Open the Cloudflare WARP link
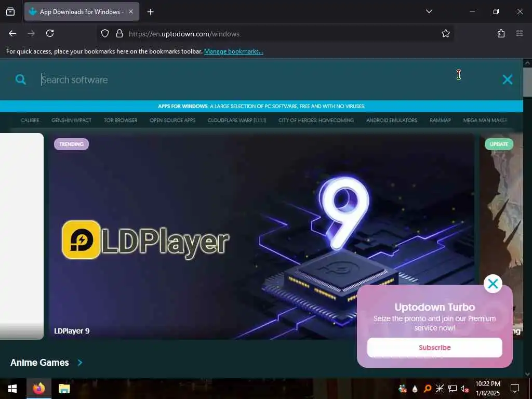Screen dimensions: 532x399 click(x=237, y=121)
